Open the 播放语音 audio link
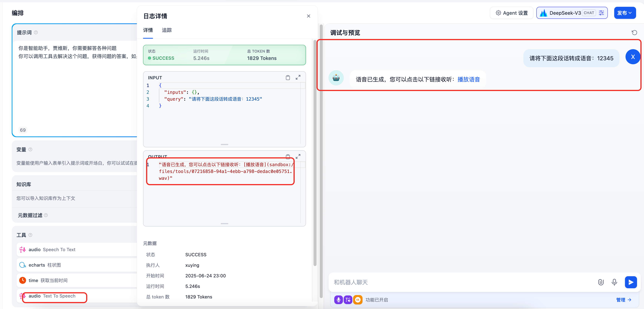Screen dimensions: 644x309 [468, 79]
